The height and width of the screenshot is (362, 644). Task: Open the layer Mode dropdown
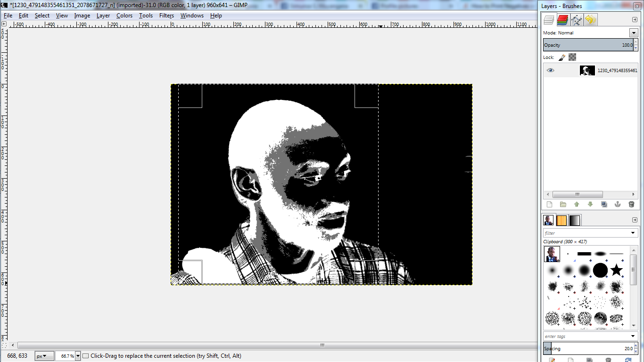(x=633, y=33)
